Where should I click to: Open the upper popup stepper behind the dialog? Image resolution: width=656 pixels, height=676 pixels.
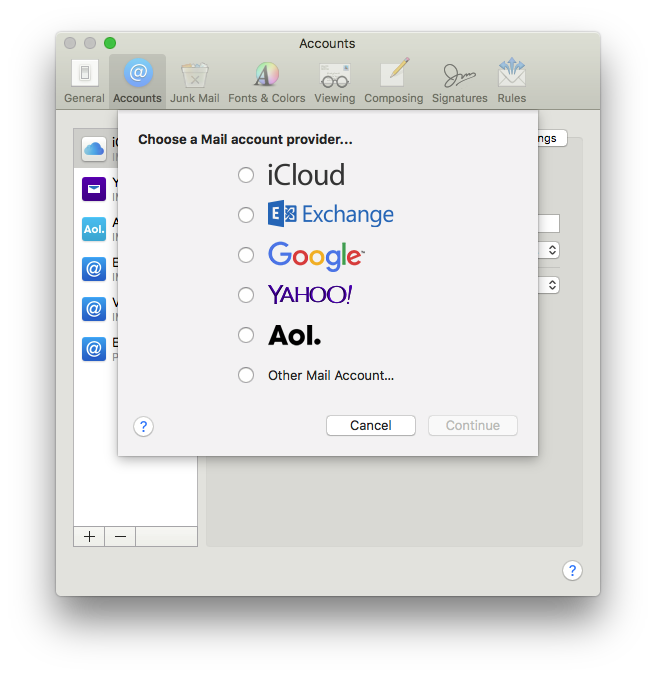(549, 250)
